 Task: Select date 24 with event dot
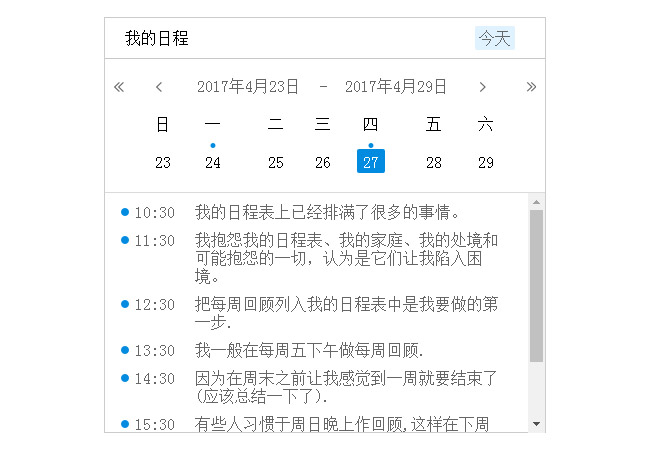click(x=213, y=162)
